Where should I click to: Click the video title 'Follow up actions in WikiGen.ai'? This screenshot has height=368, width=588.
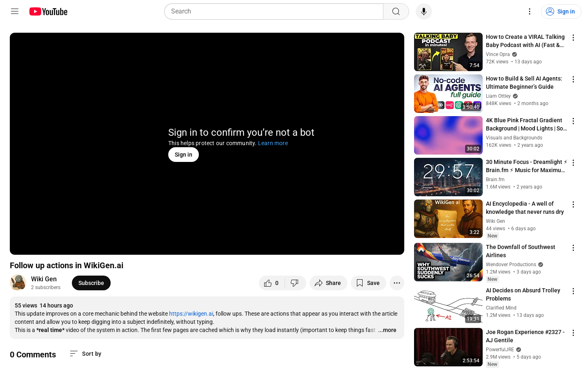point(67,265)
